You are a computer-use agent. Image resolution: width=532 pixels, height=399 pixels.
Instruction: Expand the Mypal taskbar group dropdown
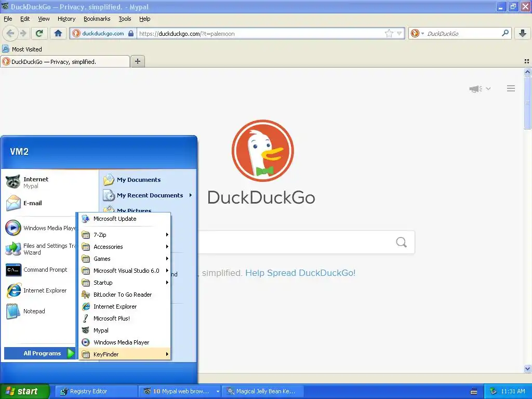coord(218,391)
